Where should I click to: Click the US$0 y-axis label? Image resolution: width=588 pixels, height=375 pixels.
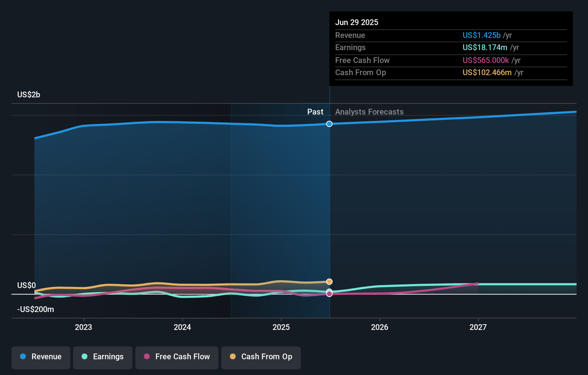26,285
